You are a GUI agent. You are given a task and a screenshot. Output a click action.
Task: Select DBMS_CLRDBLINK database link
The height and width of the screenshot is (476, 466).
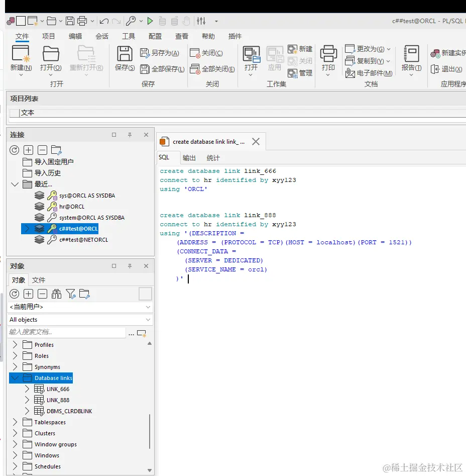pyautogui.click(x=69, y=411)
